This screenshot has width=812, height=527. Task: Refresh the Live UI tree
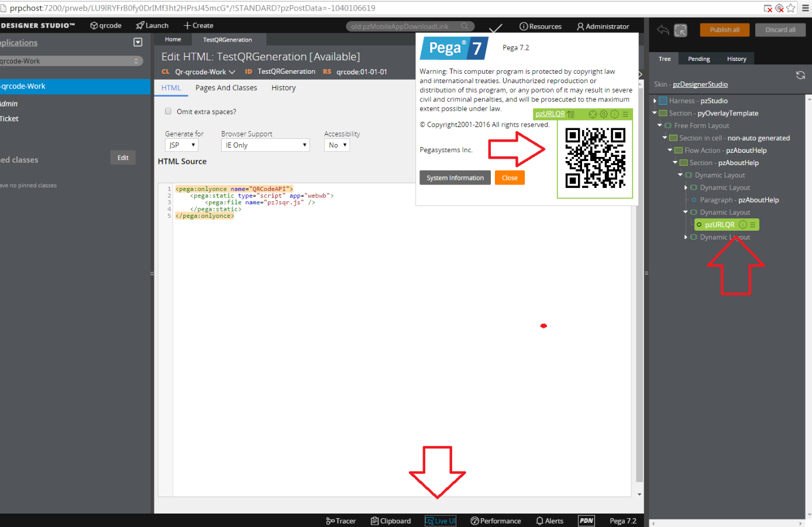click(800, 76)
